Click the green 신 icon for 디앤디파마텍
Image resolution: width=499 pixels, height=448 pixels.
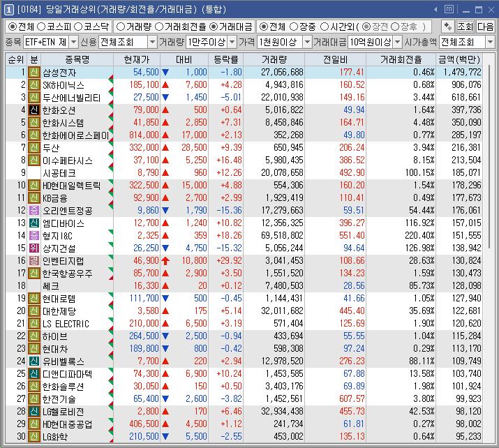[34, 373]
